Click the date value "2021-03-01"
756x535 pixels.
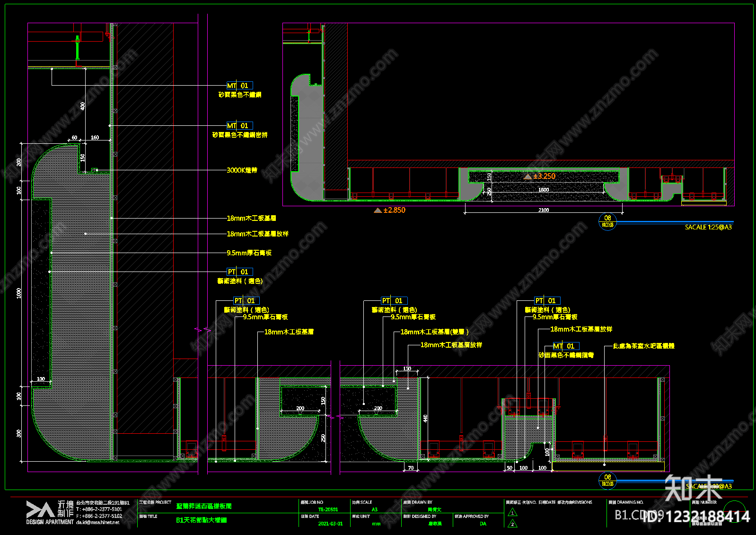330,524
